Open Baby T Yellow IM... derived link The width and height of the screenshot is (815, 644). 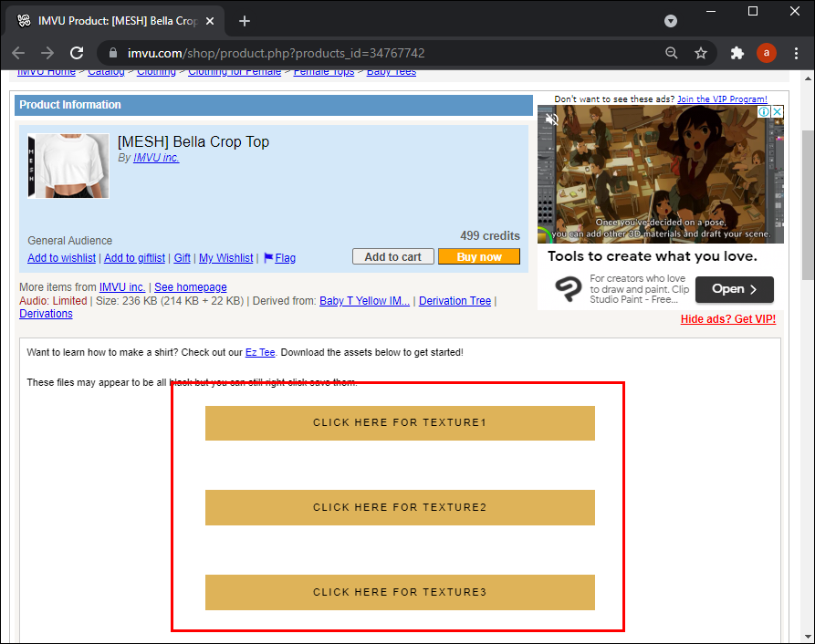(364, 301)
